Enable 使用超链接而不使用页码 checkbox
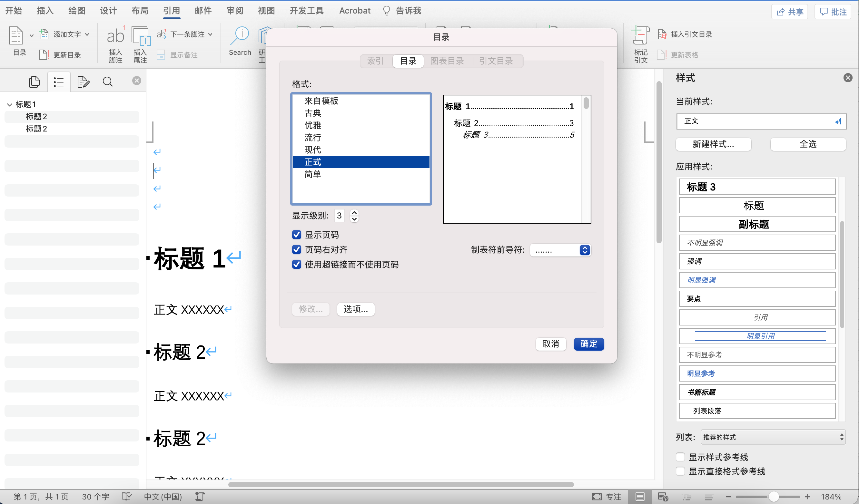This screenshot has height=504, width=859. 295,264
